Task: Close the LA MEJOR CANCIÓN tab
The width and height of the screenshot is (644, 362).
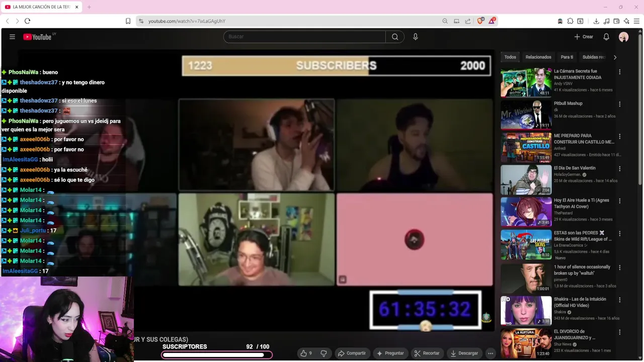Action: coord(77,7)
